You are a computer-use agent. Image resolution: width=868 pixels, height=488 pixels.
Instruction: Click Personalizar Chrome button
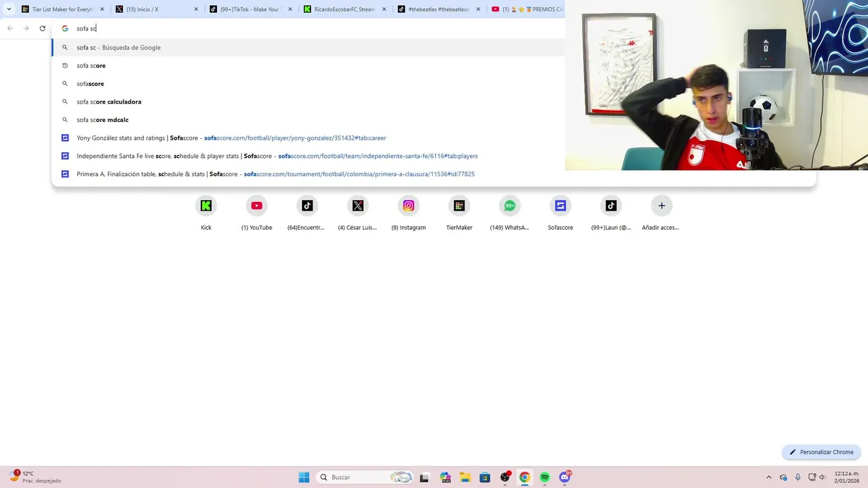(821, 452)
